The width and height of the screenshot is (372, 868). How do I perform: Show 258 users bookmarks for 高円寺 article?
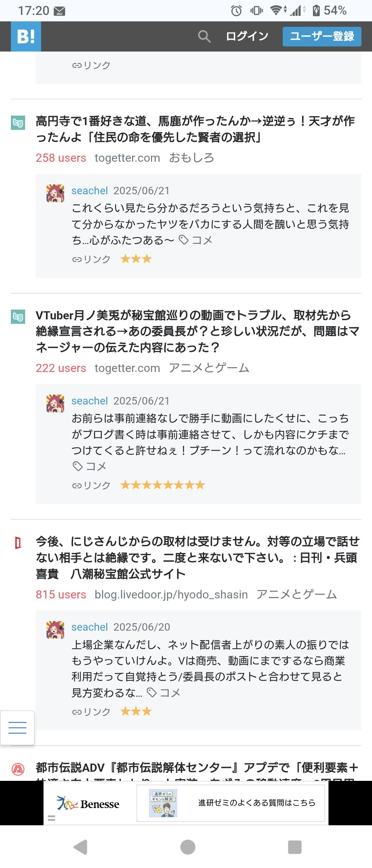tap(61, 158)
